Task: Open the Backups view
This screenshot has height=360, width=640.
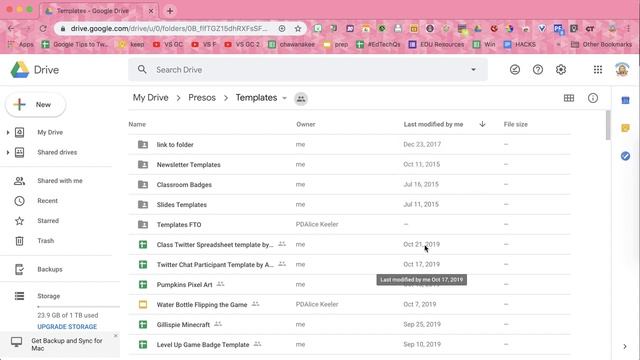Action: click(50, 269)
